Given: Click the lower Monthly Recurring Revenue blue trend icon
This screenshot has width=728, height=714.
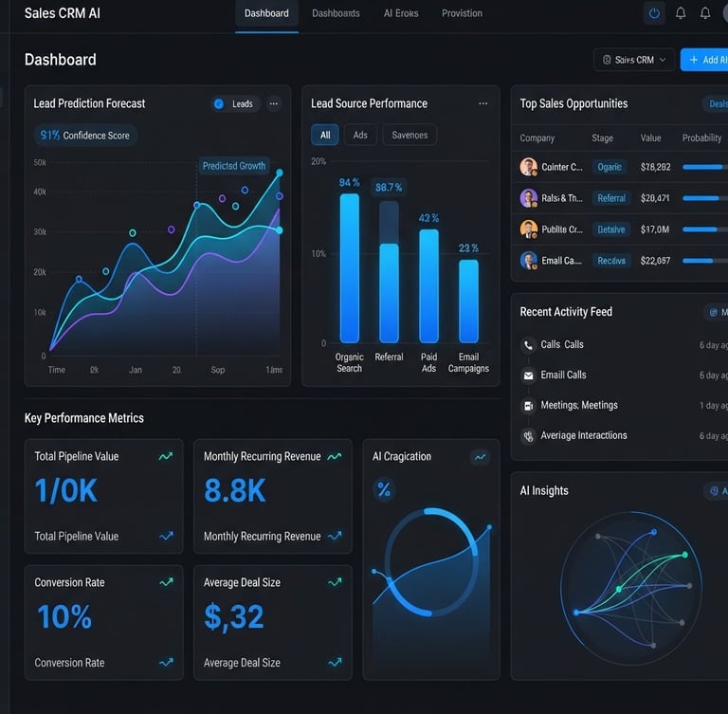Looking at the screenshot, I should point(335,536).
